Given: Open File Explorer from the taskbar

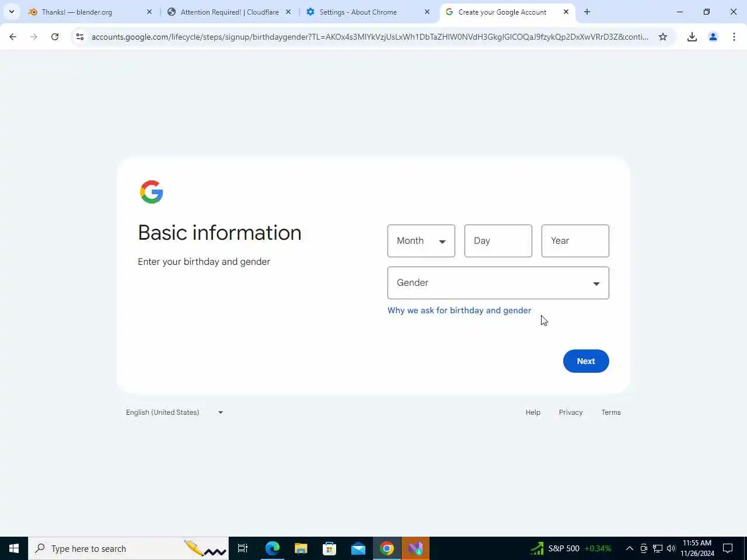Looking at the screenshot, I should pyautogui.click(x=301, y=548).
